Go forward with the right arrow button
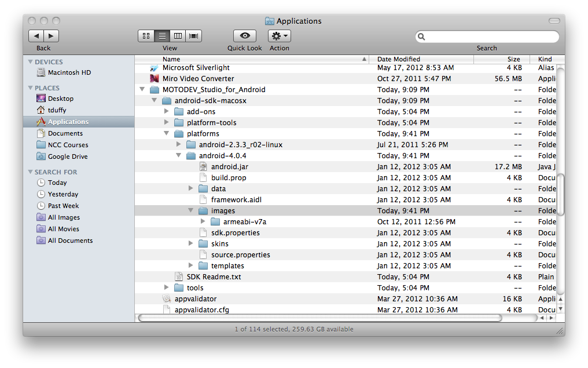Viewport: 588px width, 368px height. click(x=52, y=36)
